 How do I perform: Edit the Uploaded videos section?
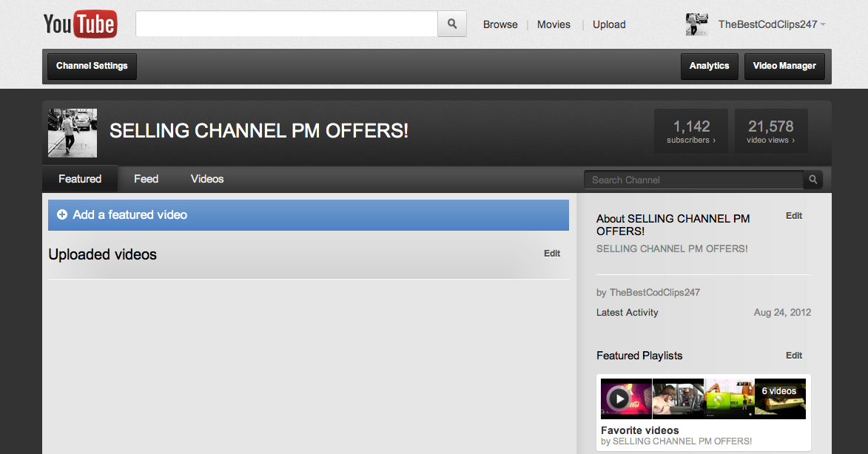click(x=552, y=254)
